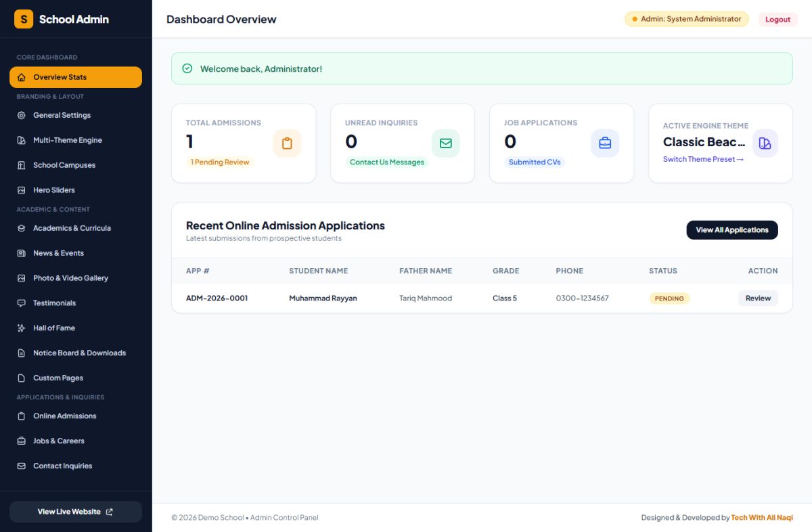Open General Settings menu item

pyautogui.click(x=76, y=115)
